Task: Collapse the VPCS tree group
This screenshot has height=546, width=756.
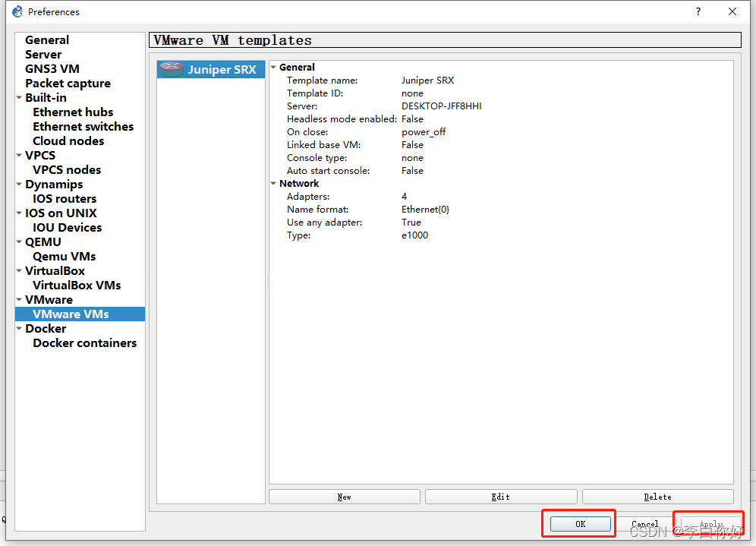Action: pos(19,156)
